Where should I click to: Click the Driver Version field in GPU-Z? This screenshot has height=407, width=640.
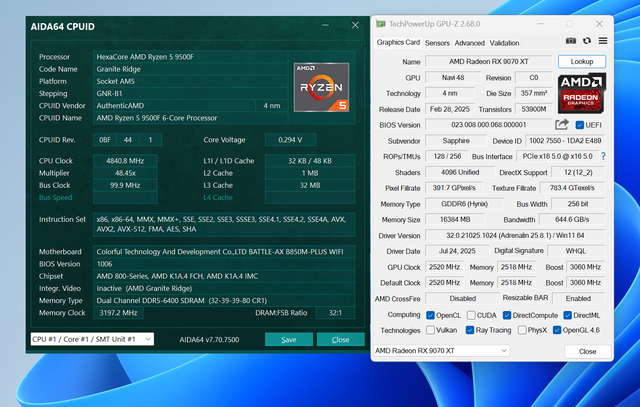515,236
